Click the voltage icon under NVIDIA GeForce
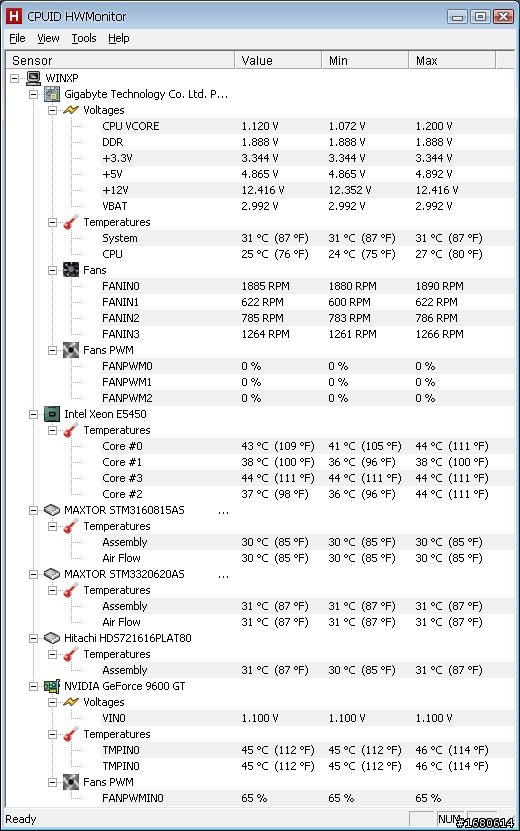 tap(71, 702)
